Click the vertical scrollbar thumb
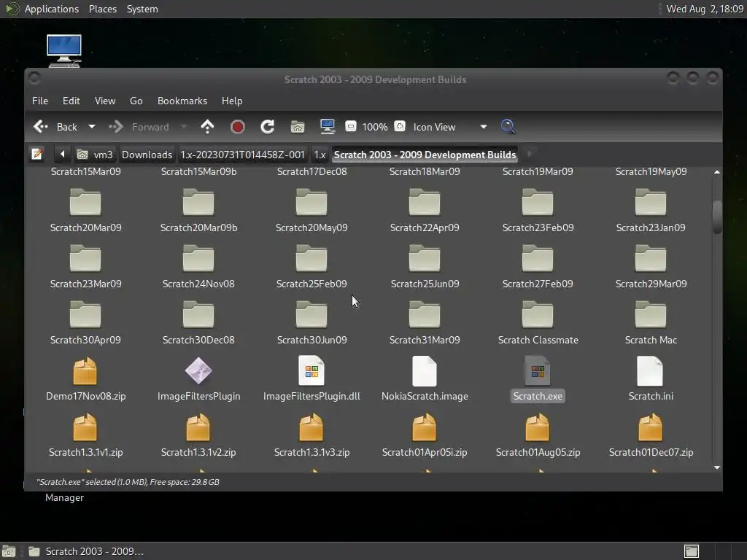Image resolution: width=747 pixels, height=560 pixels. coord(717,217)
